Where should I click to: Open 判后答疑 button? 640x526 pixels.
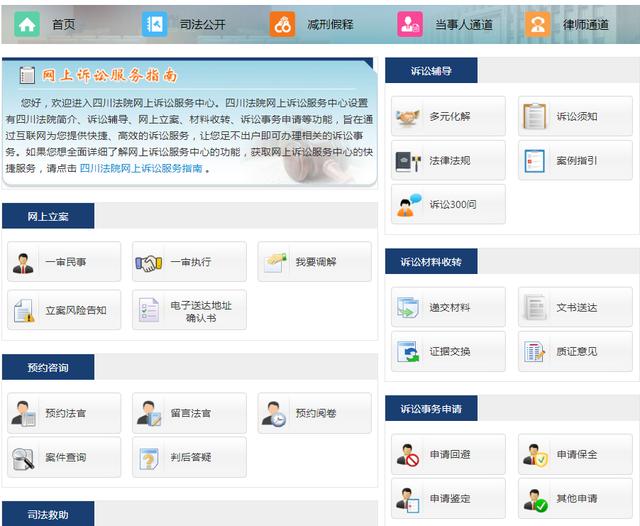click(x=189, y=457)
